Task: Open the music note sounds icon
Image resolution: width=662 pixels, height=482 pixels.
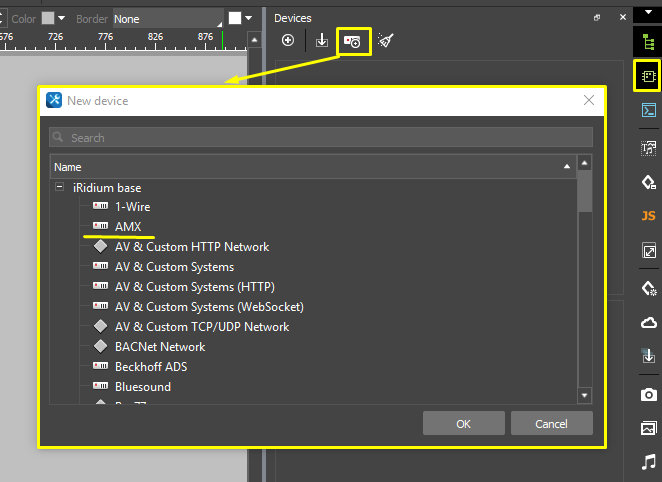Action: pyautogui.click(x=648, y=461)
